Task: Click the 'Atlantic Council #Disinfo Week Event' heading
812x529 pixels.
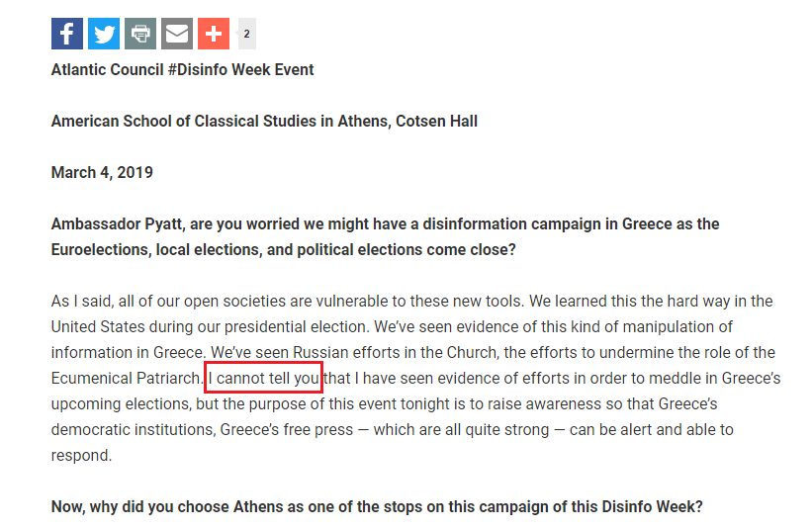Action: [x=182, y=69]
